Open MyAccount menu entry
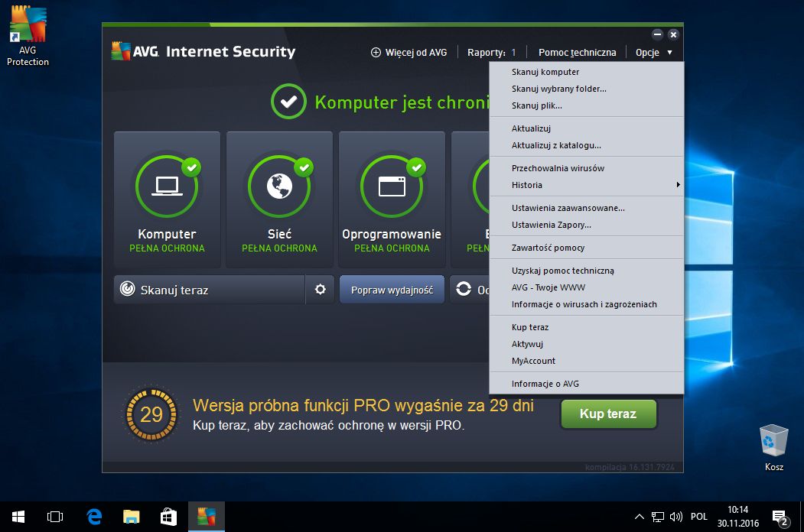Image resolution: width=804 pixels, height=532 pixels. [x=587, y=361]
